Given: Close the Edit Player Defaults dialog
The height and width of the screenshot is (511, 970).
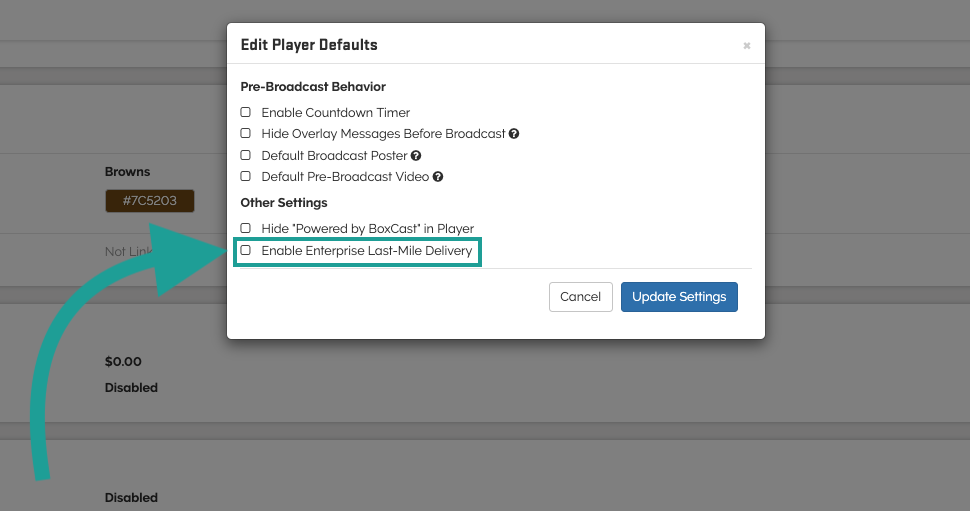Looking at the screenshot, I should click(746, 46).
